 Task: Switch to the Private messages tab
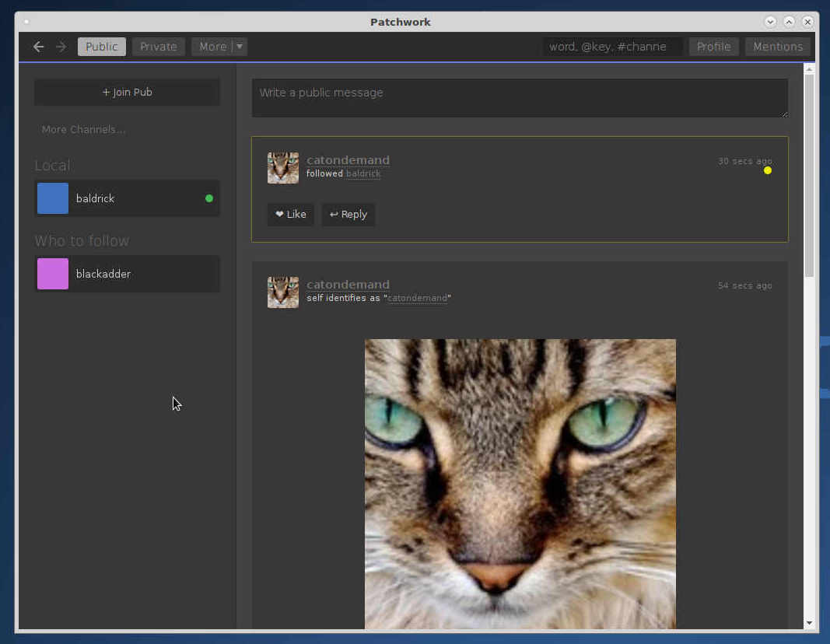(x=159, y=47)
